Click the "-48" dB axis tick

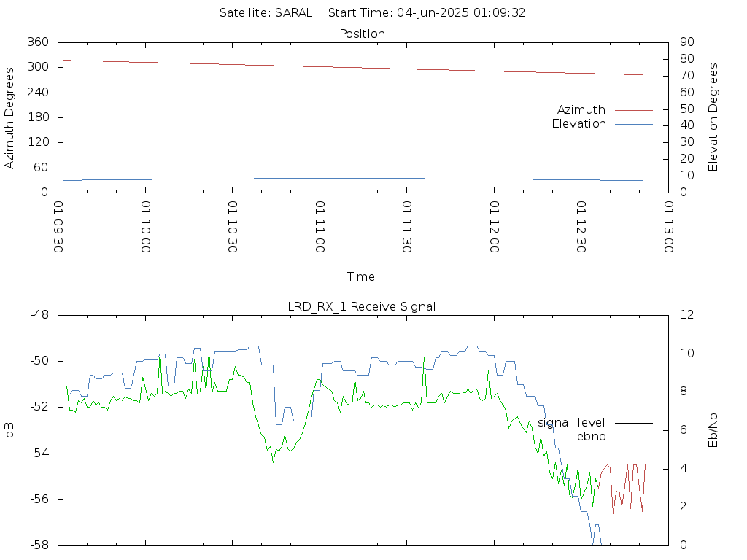click(x=39, y=315)
